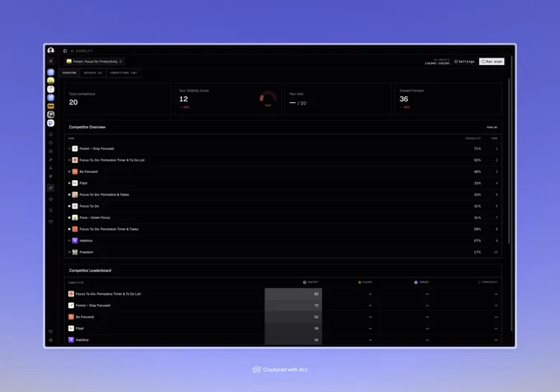Click the 71% visibility value for Forest
560x392 pixels.
477,148
